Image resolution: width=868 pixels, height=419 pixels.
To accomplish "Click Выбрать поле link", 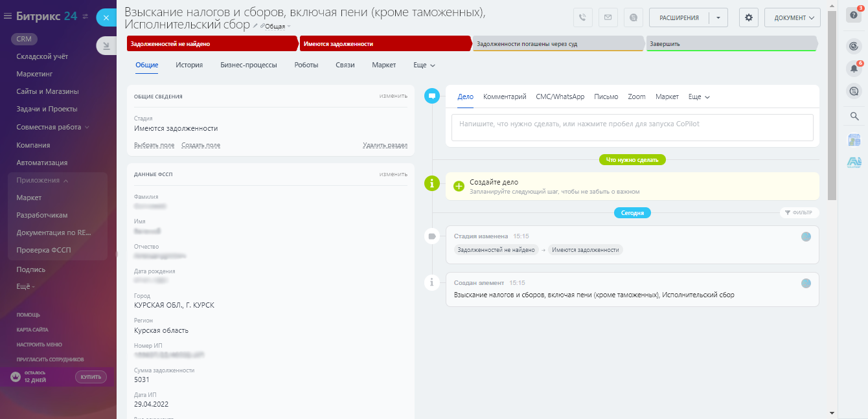I will (x=154, y=145).
